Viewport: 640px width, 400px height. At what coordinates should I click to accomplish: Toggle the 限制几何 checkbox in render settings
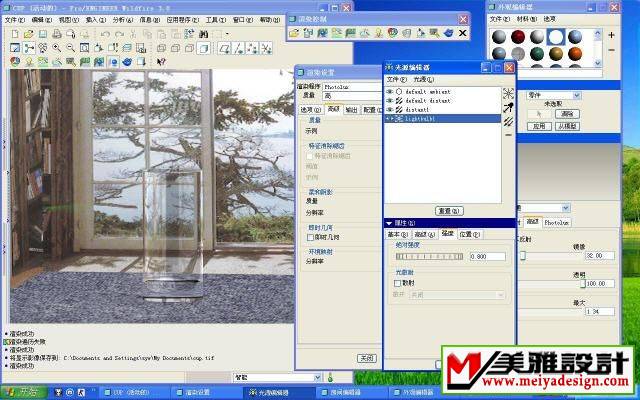click(309, 237)
